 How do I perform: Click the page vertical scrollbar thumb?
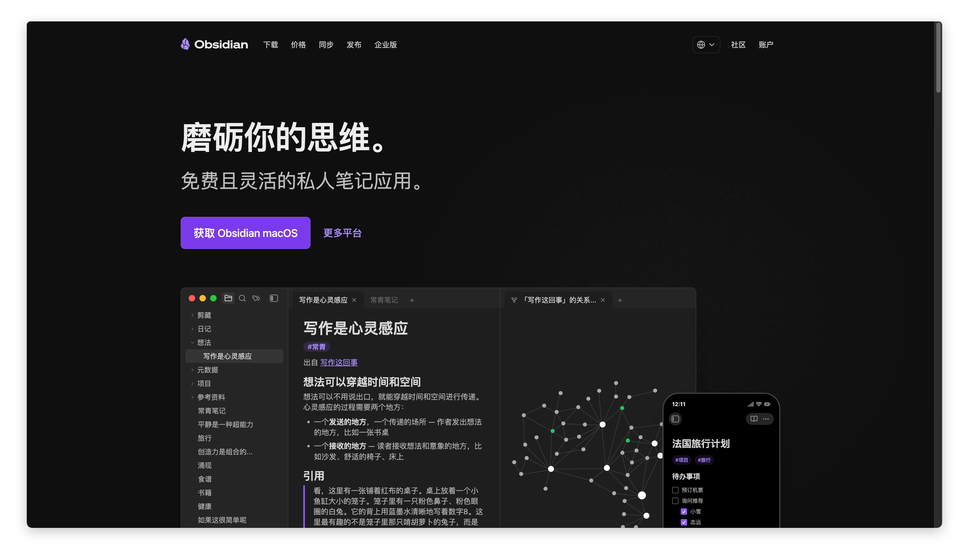[x=938, y=58]
